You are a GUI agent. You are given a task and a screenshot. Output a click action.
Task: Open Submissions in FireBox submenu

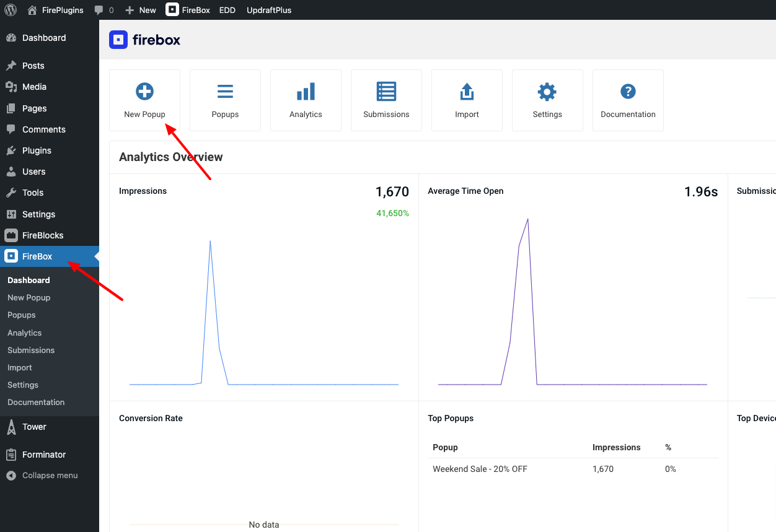pos(31,350)
